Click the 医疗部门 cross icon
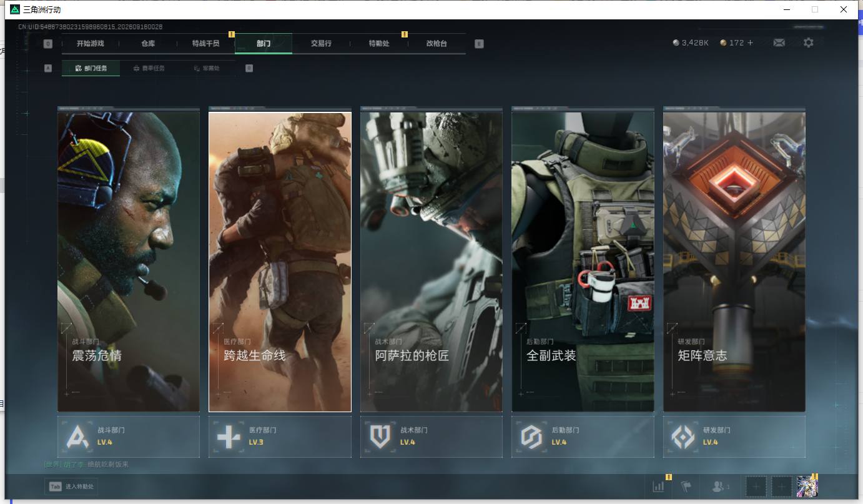 click(229, 437)
